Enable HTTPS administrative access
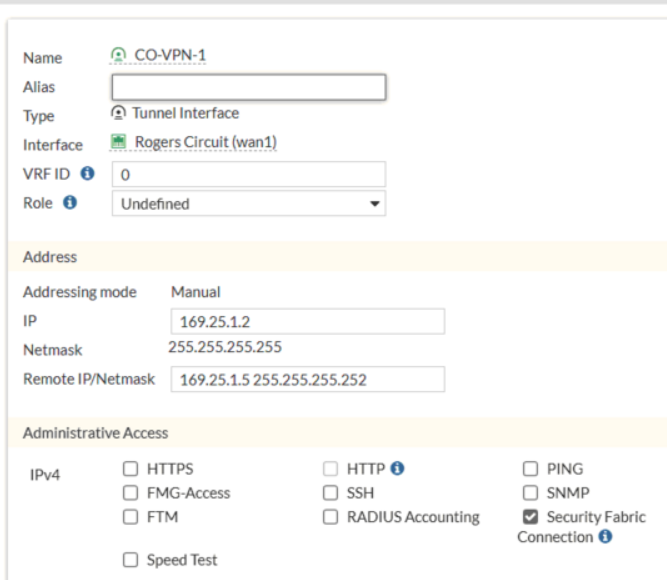 (x=131, y=469)
